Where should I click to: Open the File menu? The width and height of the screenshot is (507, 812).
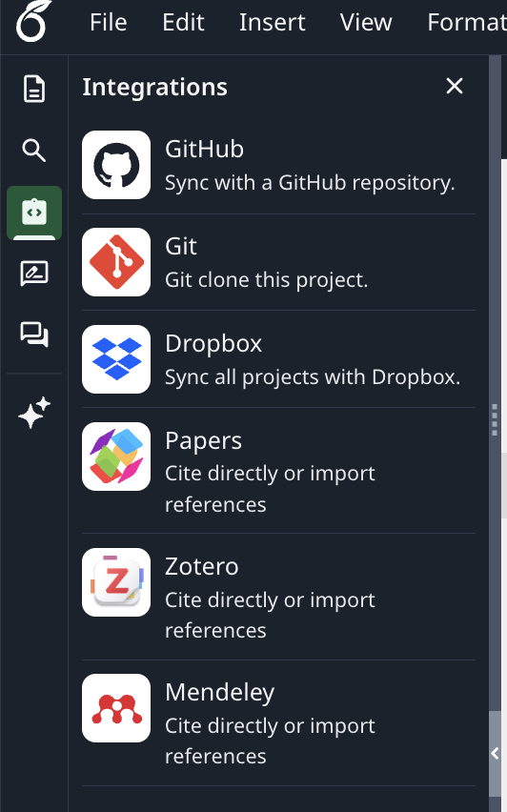click(x=109, y=22)
